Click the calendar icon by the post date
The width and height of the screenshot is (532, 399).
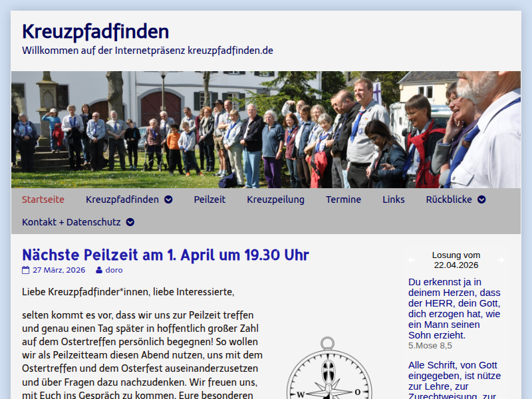click(x=26, y=270)
